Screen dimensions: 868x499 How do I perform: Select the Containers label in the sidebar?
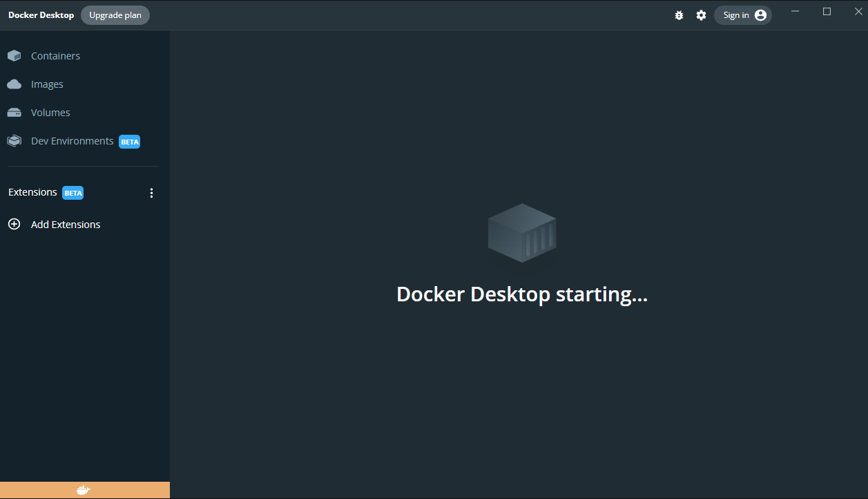pos(55,56)
